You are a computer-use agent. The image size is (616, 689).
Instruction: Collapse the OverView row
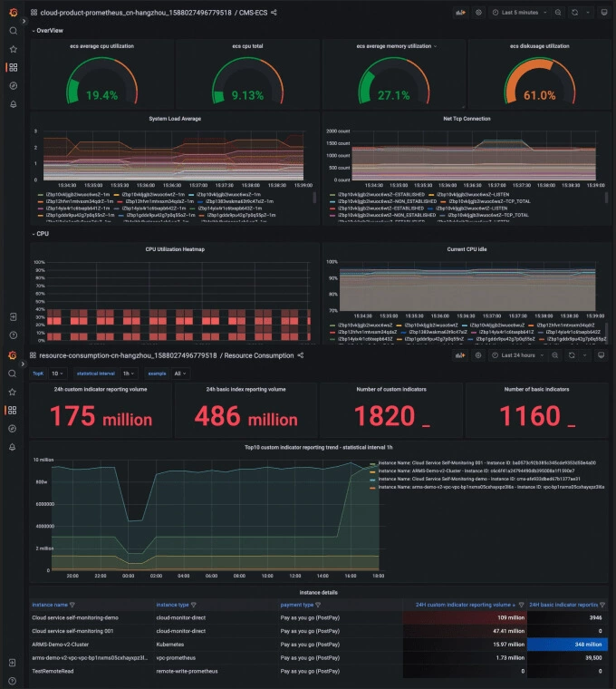(x=47, y=31)
